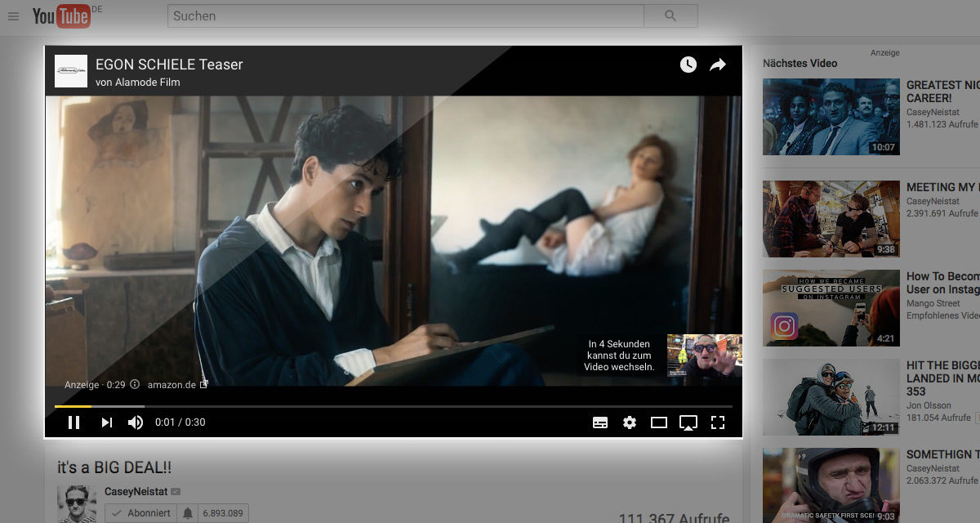Open the MEETING MY video title
The image size is (980, 523).
pyautogui.click(x=943, y=187)
